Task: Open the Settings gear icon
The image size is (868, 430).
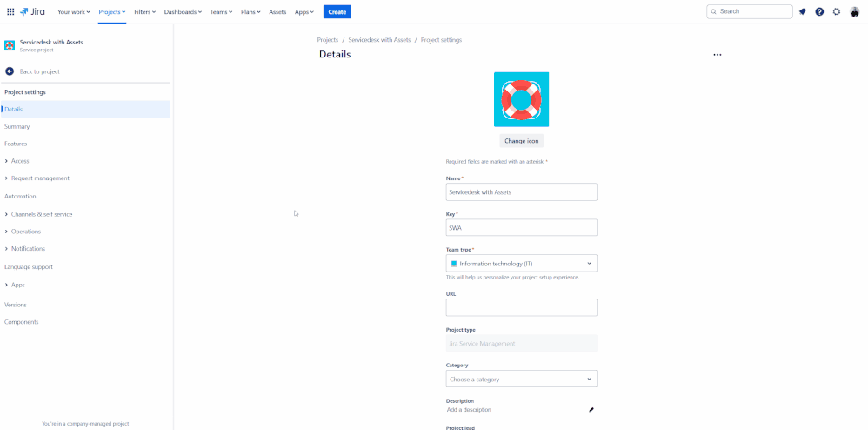Action: pyautogui.click(x=837, y=11)
